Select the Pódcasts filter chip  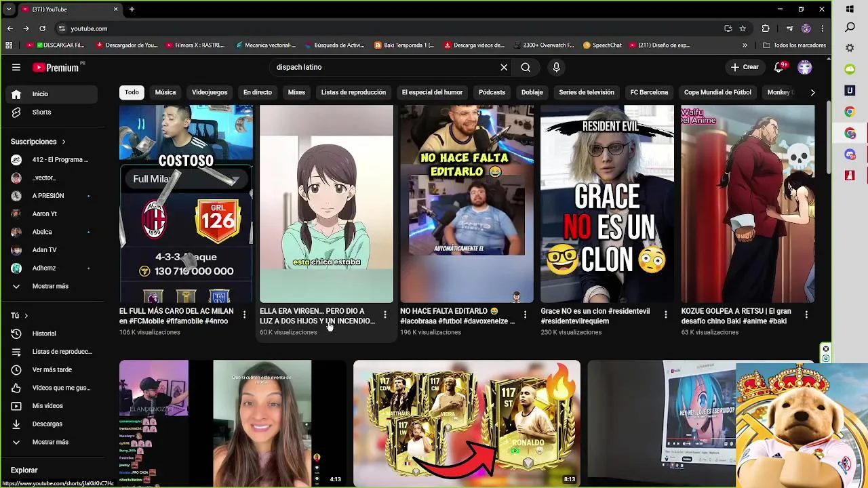click(492, 92)
